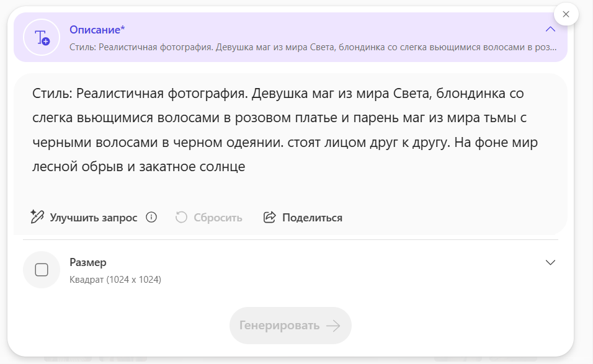Screen dimensions: 593x364
Task: Click the arrow icon inside the Генерировать button
Action: tap(332, 326)
